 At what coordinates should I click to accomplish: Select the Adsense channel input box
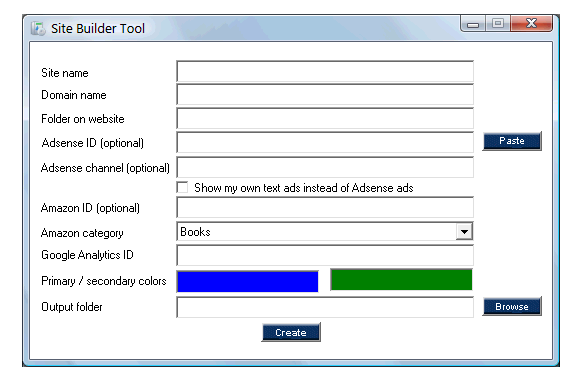pyautogui.click(x=325, y=167)
